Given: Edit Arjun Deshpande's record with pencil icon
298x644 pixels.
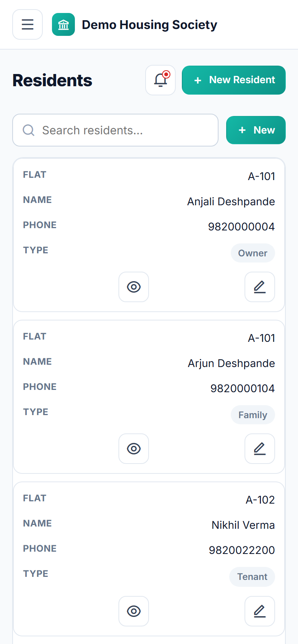Looking at the screenshot, I should tap(260, 449).
